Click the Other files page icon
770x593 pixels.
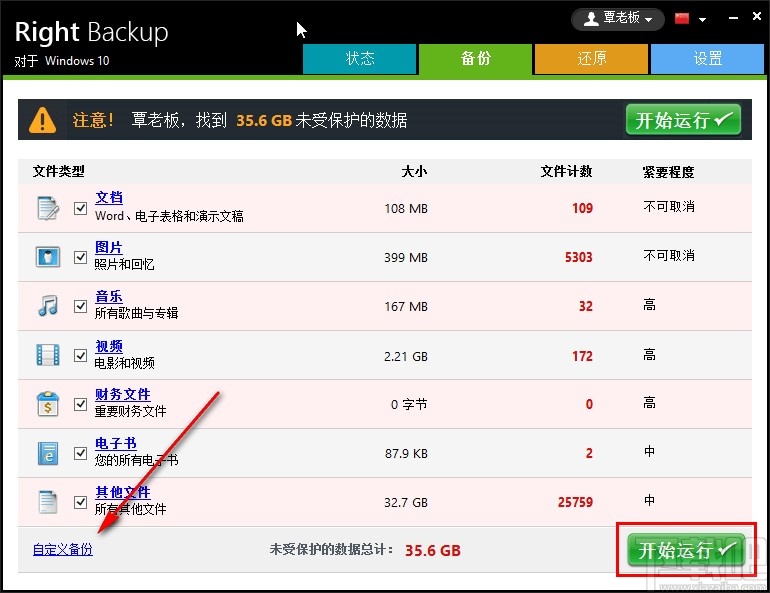pos(48,502)
